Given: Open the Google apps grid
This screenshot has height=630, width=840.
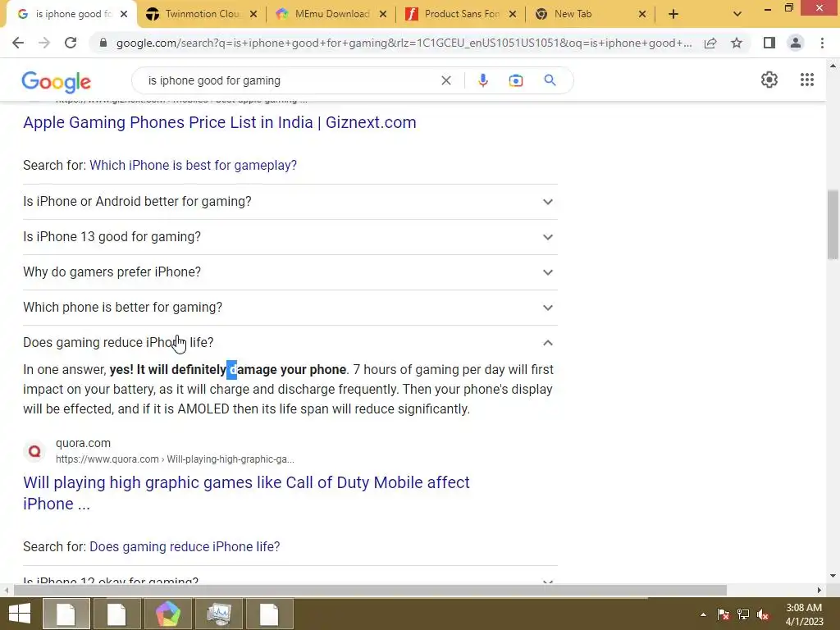Looking at the screenshot, I should tap(807, 80).
